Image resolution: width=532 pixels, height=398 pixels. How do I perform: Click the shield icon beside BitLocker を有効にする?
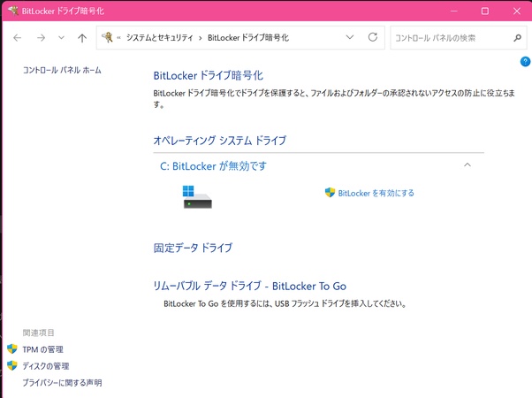click(330, 193)
